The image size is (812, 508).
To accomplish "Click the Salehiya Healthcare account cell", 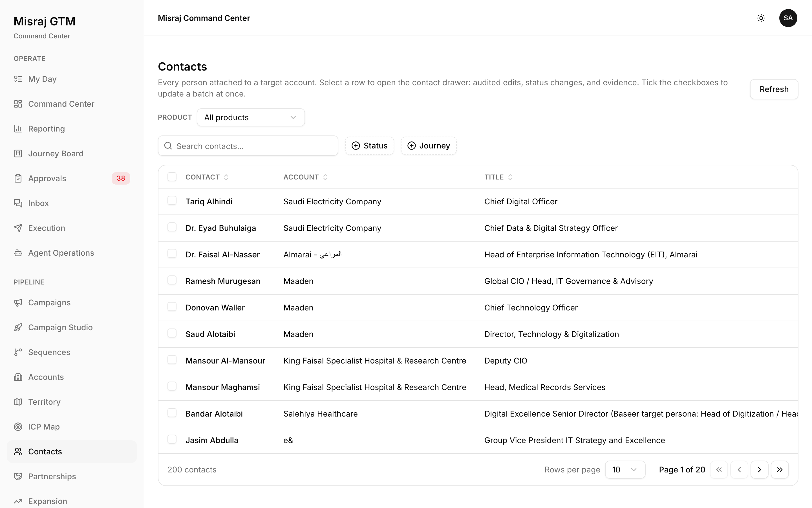I will pyautogui.click(x=321, y=414).
